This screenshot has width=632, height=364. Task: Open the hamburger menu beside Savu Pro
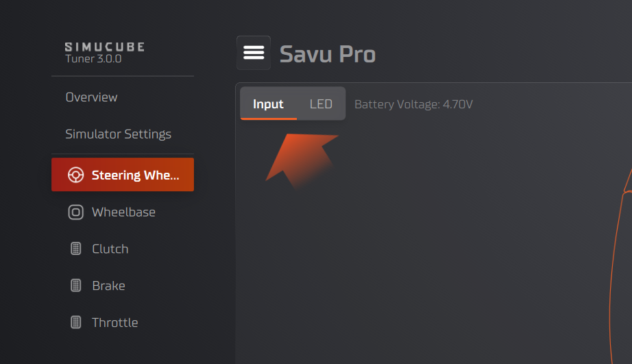click(x=254, y=53)
